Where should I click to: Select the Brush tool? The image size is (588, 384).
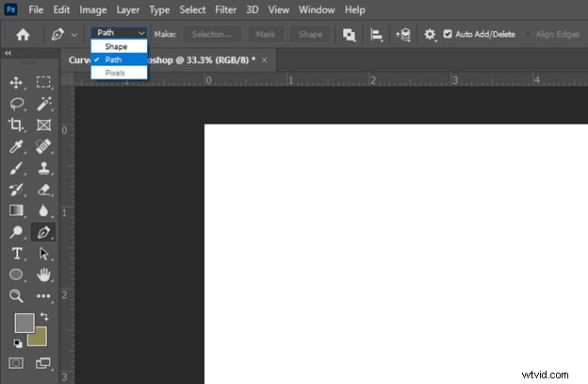click(16, 169)
